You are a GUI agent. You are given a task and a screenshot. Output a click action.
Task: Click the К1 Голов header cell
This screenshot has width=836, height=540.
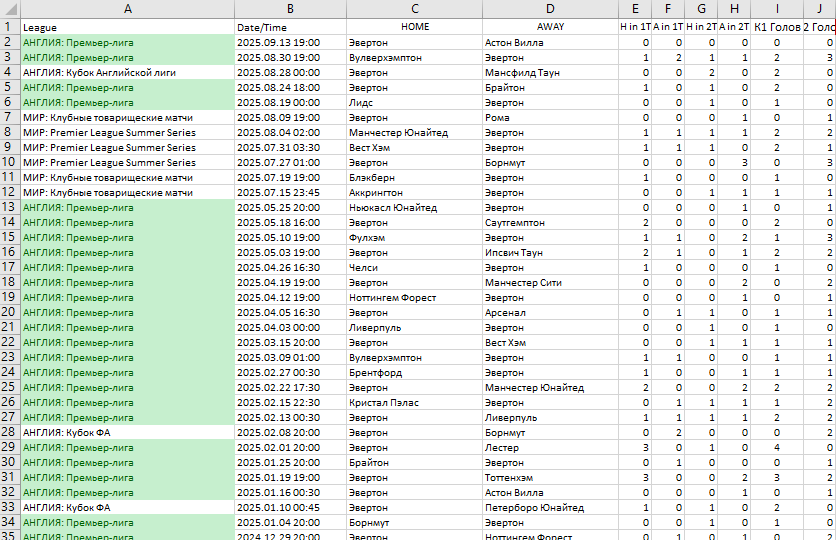(x=778, y=27)
